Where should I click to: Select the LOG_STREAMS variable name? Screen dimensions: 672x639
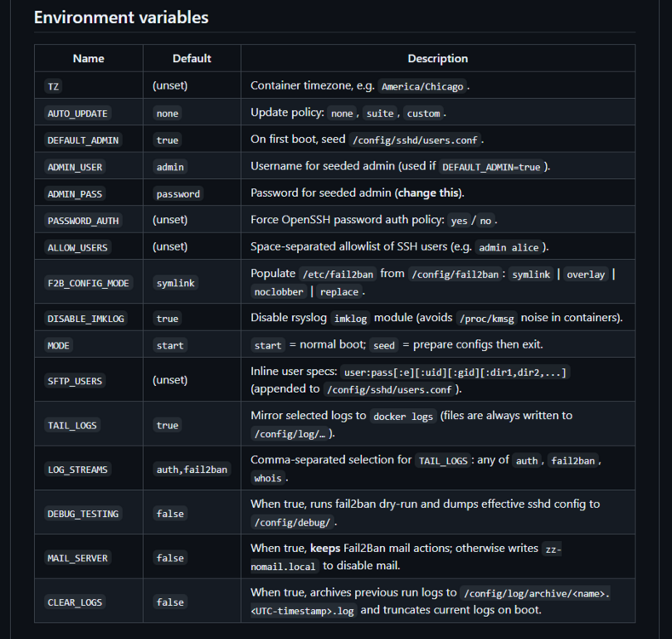point(78,469)
